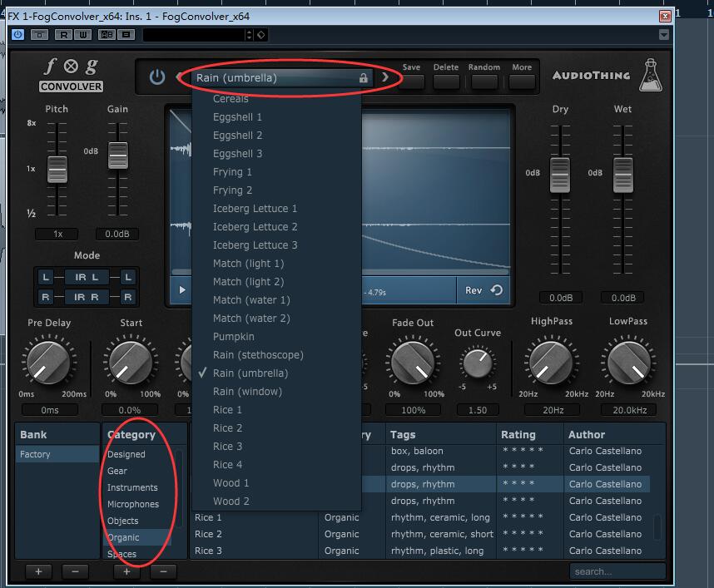
Task: Click the IR L mode routing button
Action: coord(87,277)
